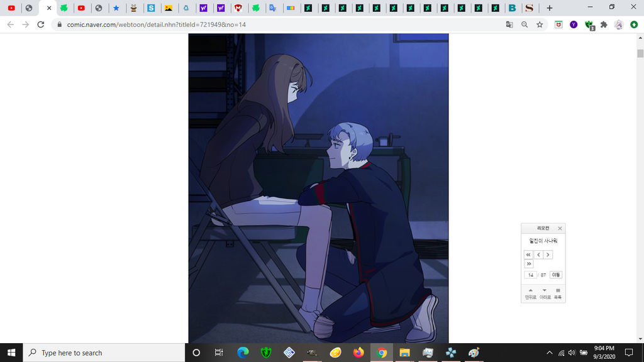
Task: Reload the webtoon page
Action: (x=41, y=25)
